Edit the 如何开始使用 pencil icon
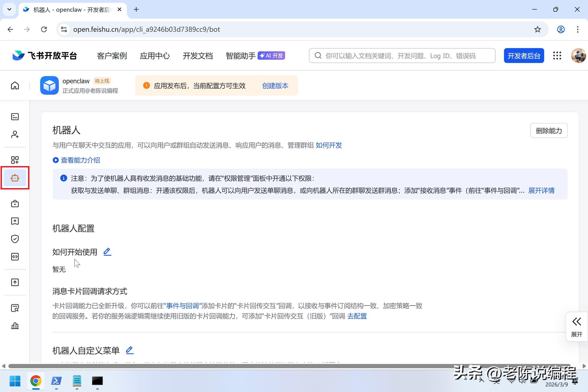This screenshot has width=588, height=392. point(107,252)
